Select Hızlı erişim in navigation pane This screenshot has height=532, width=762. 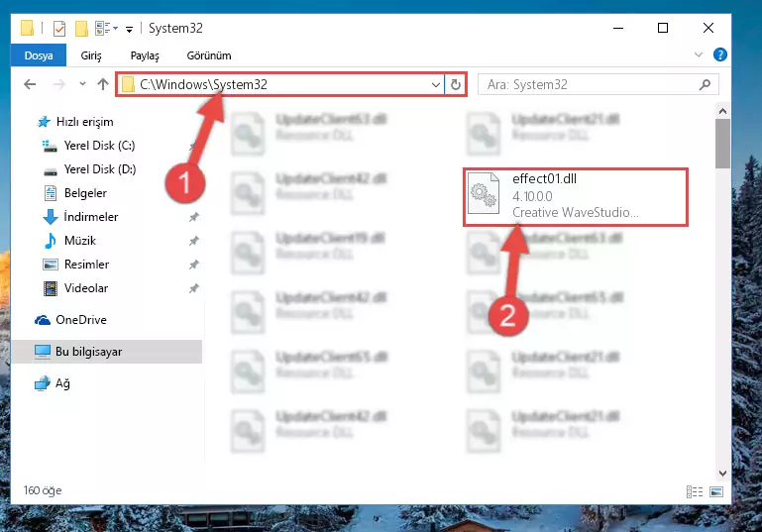pyautogui.click(x=84, y=122)
